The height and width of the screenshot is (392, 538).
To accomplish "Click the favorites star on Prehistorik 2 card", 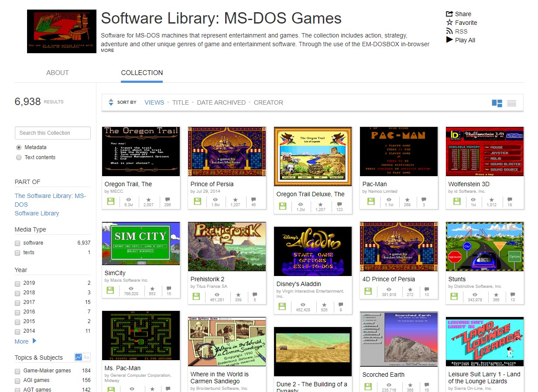I will pos(238,294).
